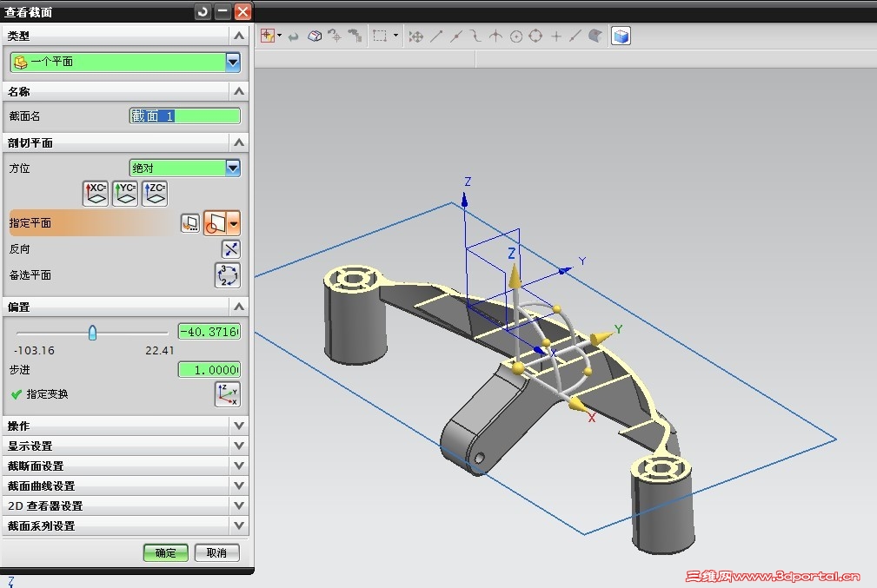Click the XC plane orientation icon
Screen dimensions: 877x588
click(95, 194)
